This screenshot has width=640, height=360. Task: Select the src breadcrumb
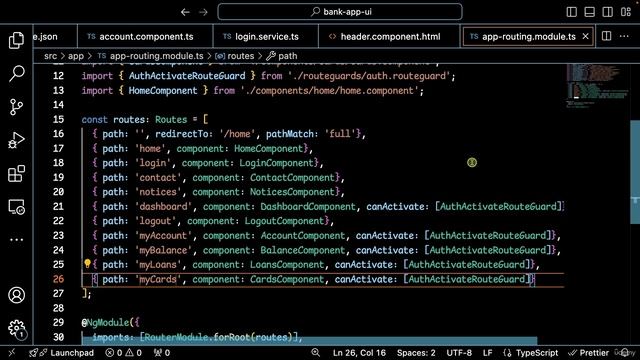click(x=51, y=56)
